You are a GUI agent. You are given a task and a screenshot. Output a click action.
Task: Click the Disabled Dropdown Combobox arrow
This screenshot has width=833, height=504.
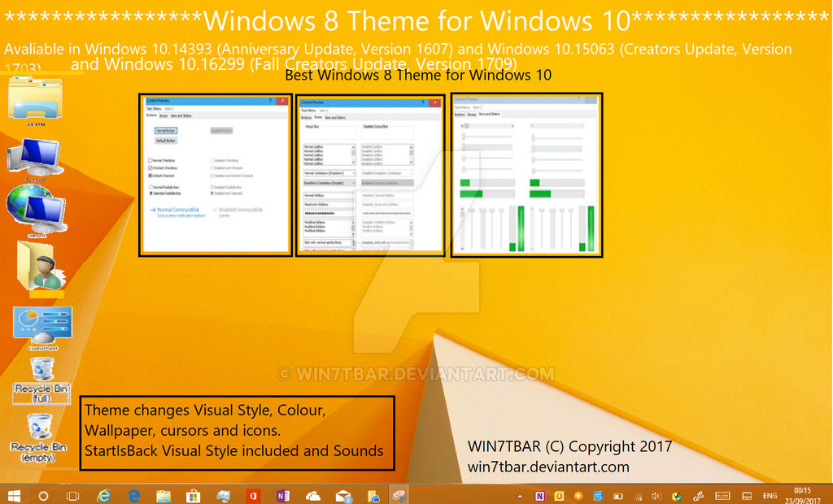(411, 173)
